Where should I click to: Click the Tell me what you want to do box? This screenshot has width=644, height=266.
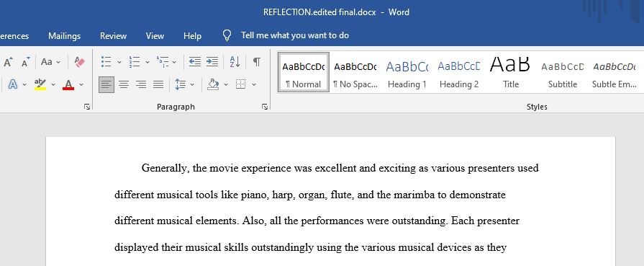[x=295, y=35]
